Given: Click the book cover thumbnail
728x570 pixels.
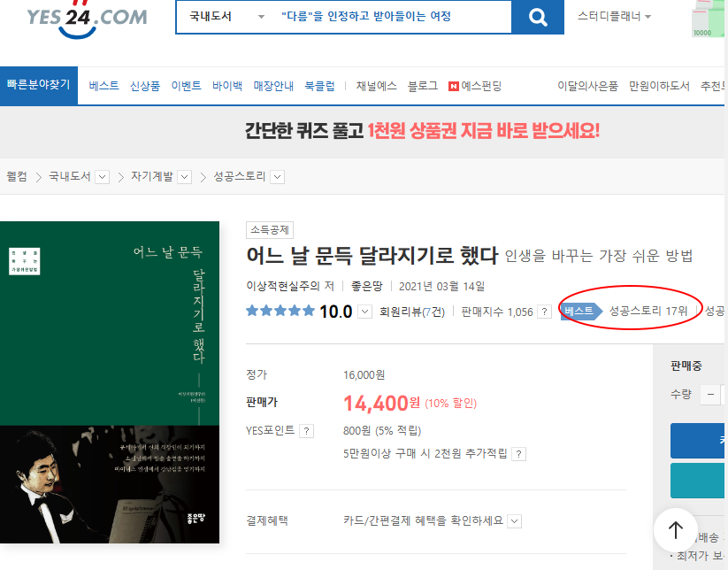Looking at the screenshot, I should [110, 382].
